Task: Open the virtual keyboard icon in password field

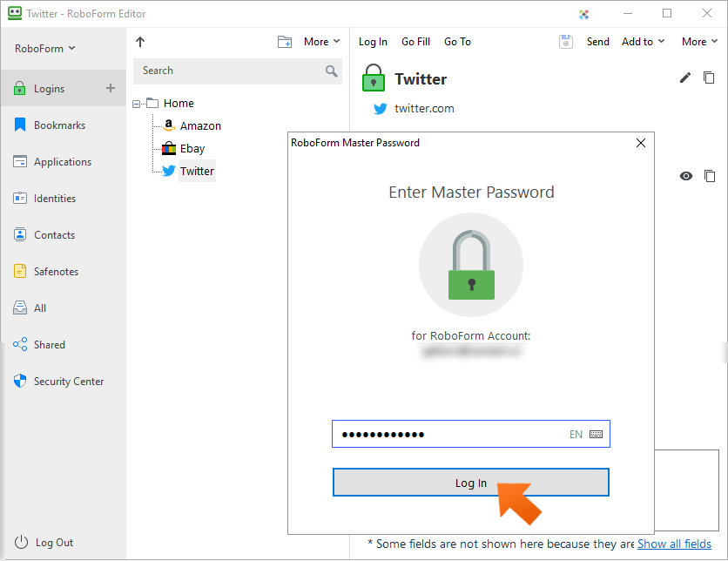Action: pos(597,434)
